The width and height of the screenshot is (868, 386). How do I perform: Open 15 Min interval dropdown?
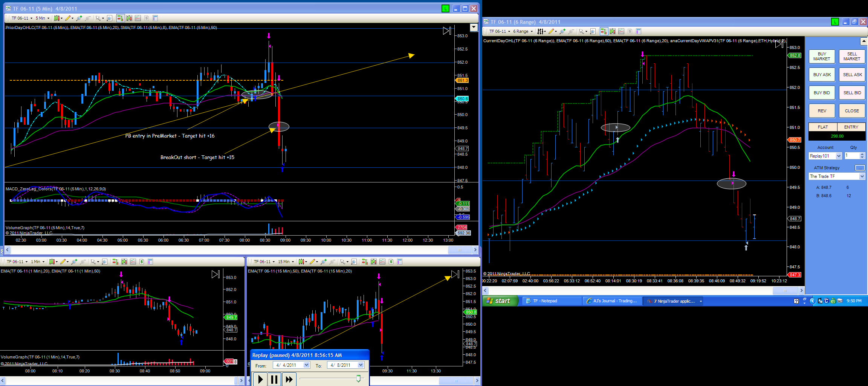click(x=286, y=262)
